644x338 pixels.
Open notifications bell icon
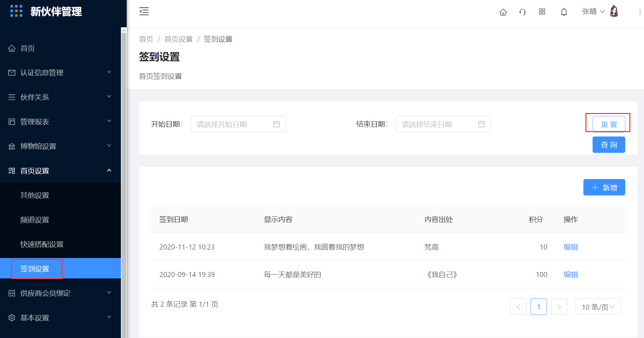click(564, 12)
